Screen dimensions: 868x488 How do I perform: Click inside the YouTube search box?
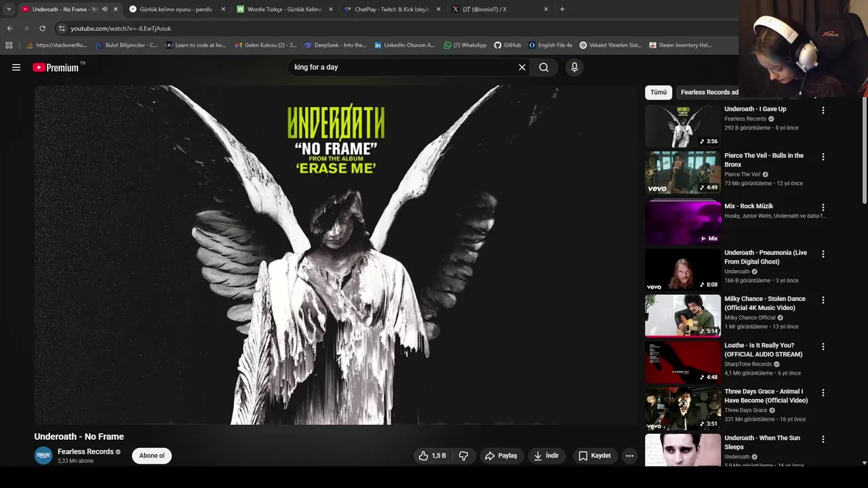[403, 67]
